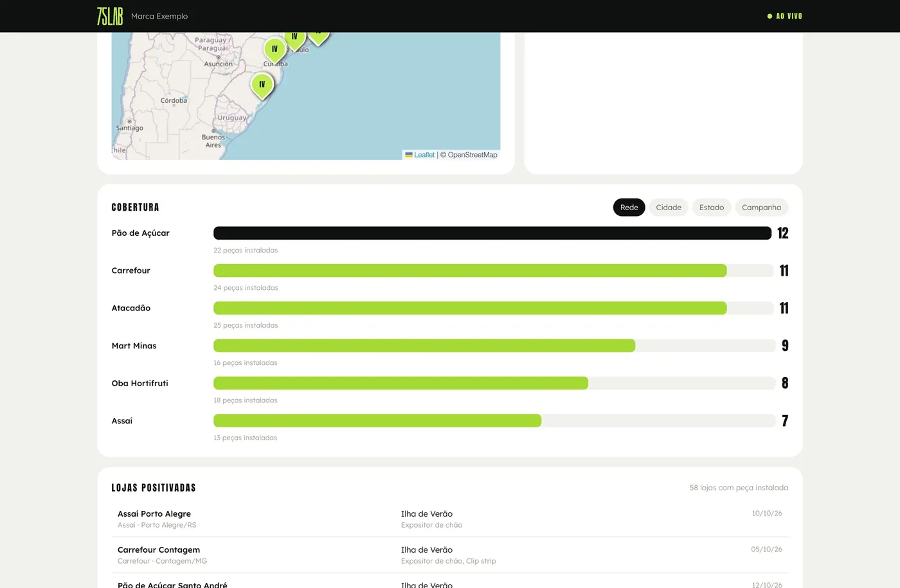Click the 7SLAB logo
The width and height of the screenshot is (900, 588).
[x=110, y=16]
